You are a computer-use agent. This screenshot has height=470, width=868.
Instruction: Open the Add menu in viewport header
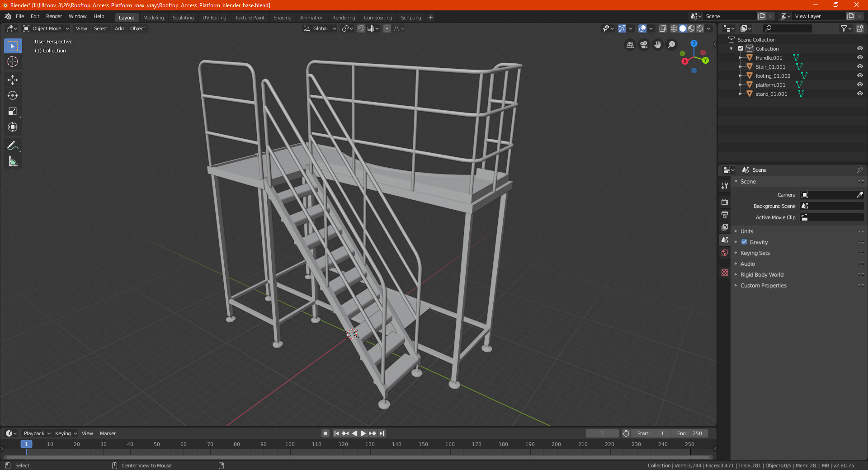pyautogui.click(x=119, y=28)
